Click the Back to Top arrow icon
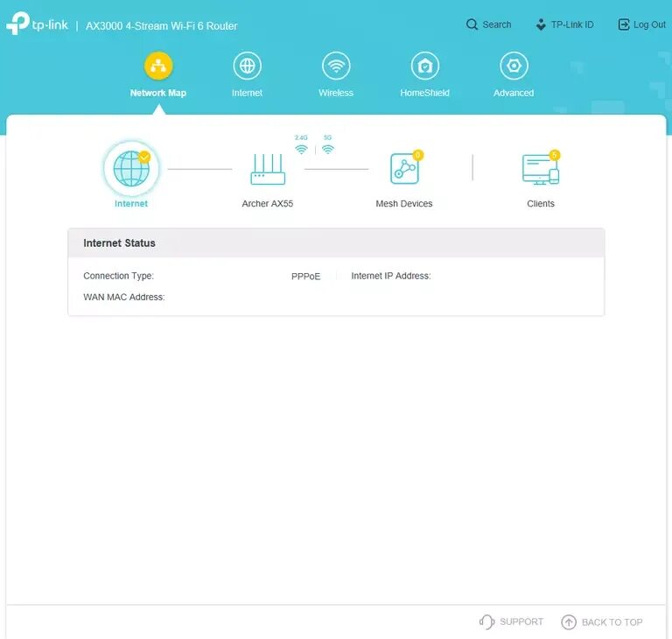Image resolution: width=672 pixels, height=639 pixels. 569,622
